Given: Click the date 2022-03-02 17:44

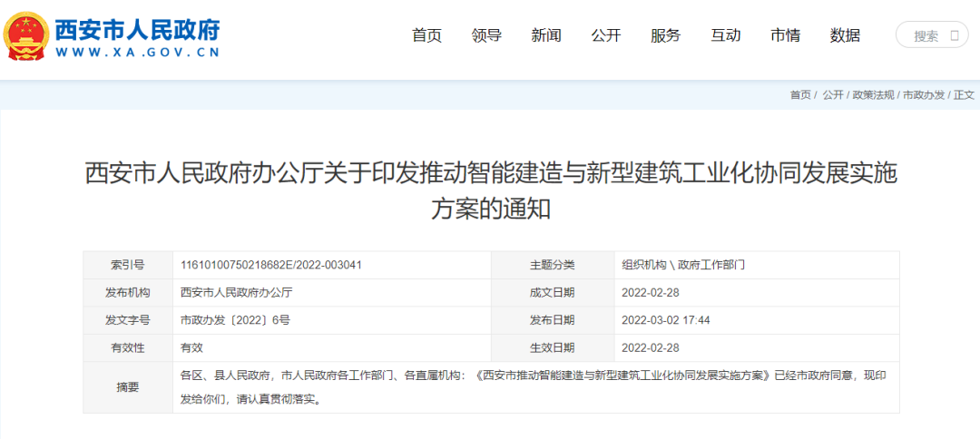Looking at the screenshot, I should [x=666, y=320].
